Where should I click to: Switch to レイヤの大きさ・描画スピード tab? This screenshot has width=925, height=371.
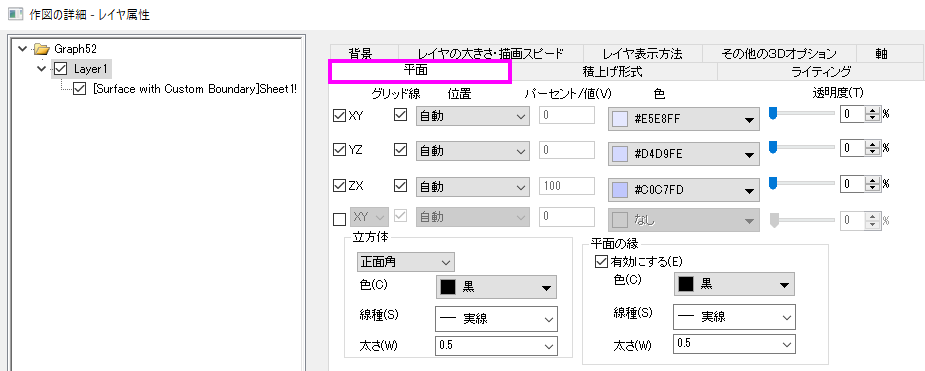click(x=490, y=54)
